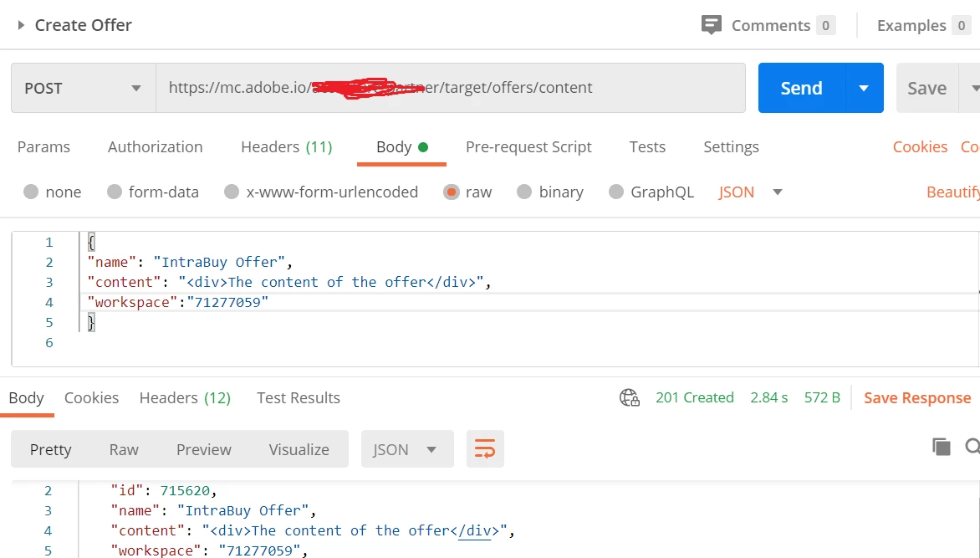
Task: Expand the Create Offer request title arrow
Action: pos(21,25)
